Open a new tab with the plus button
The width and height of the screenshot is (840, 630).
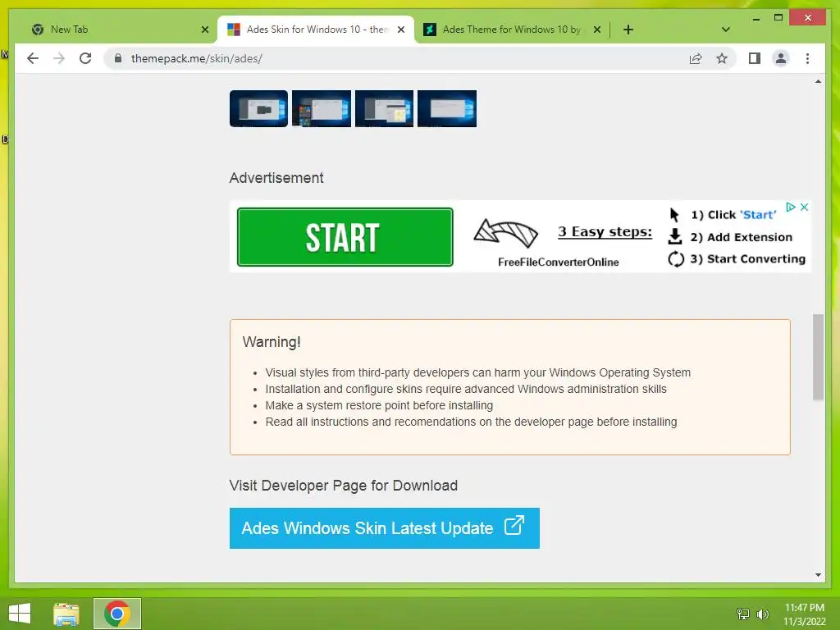tap(628, 30)
